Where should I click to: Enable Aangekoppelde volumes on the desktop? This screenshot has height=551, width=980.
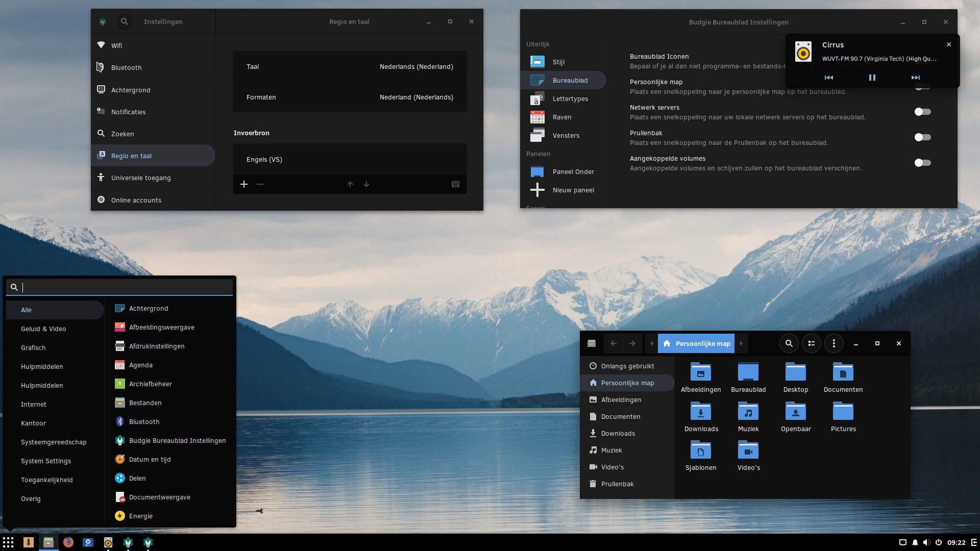tap(922, 163)
